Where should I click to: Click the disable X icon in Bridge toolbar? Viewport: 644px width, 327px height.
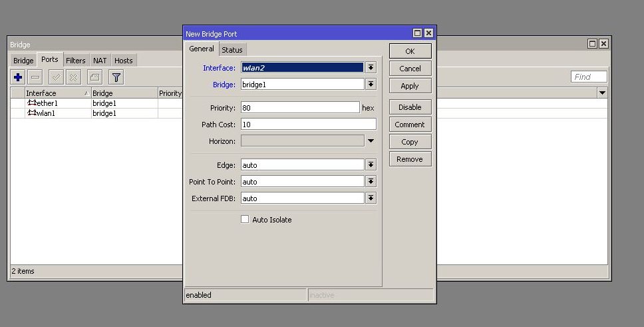click(74, 77)
